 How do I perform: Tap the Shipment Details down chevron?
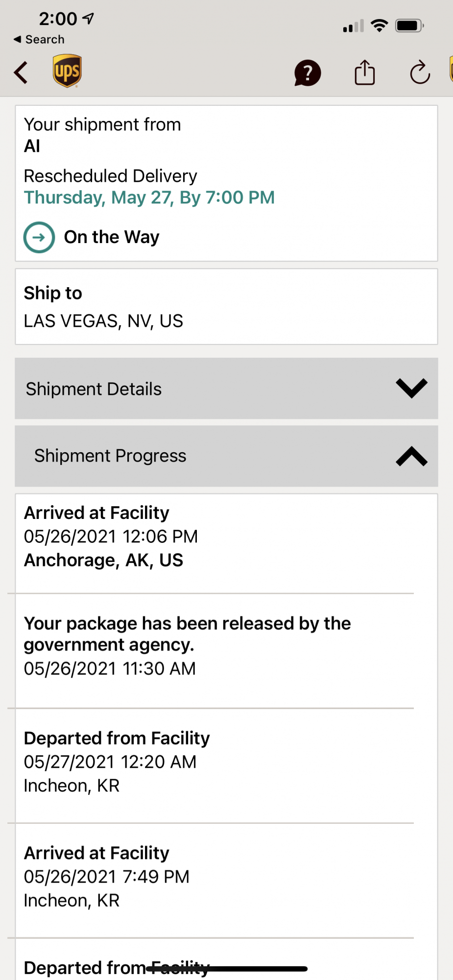tap(411, 389)
